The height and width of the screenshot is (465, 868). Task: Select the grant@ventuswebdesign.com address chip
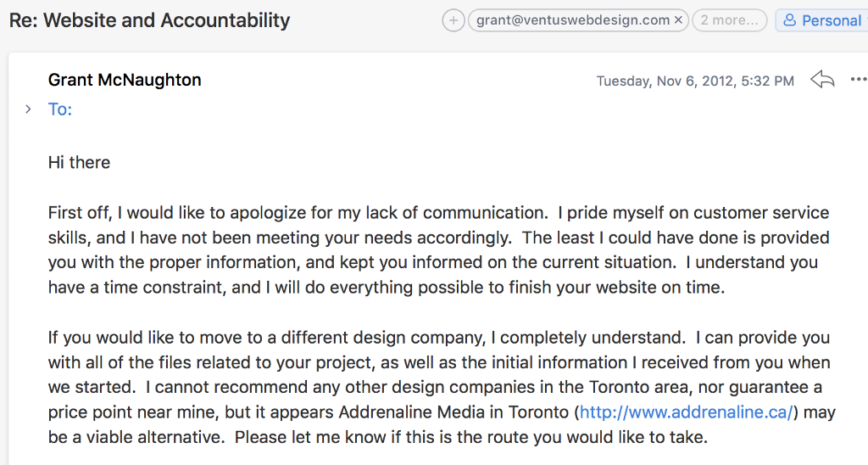tap(574, 20)
